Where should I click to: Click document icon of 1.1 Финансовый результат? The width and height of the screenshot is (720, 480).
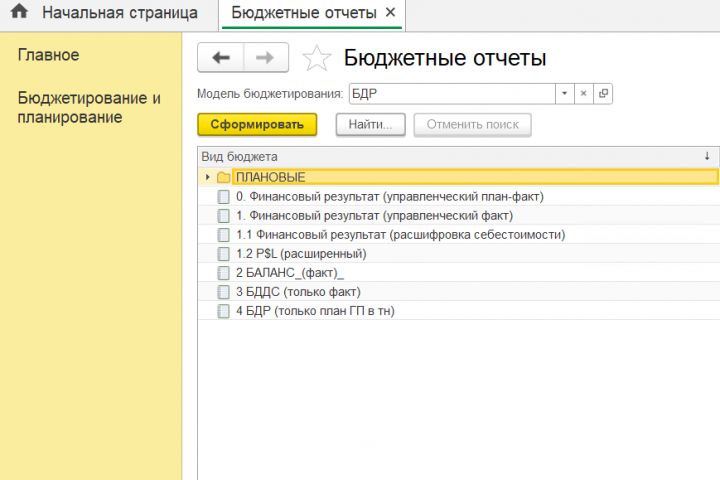[x=224, y=235]
